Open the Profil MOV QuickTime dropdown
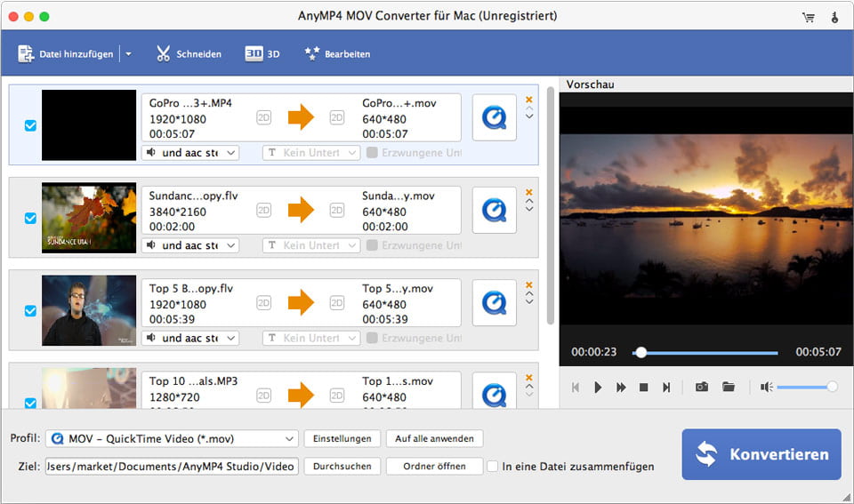Image resolution: width=854 pixels, height=504 pixels. [172, 439]
